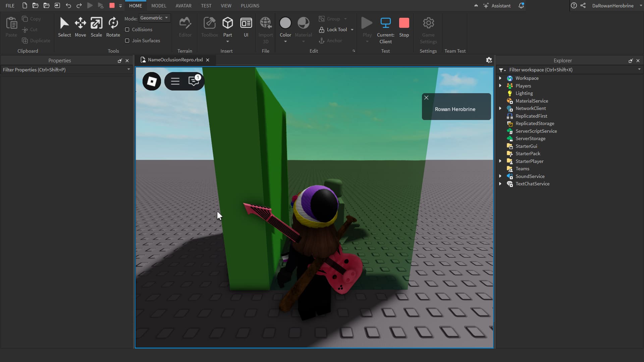
Task: Select StarterGui in the Explorer
Action: pos(526,146)
